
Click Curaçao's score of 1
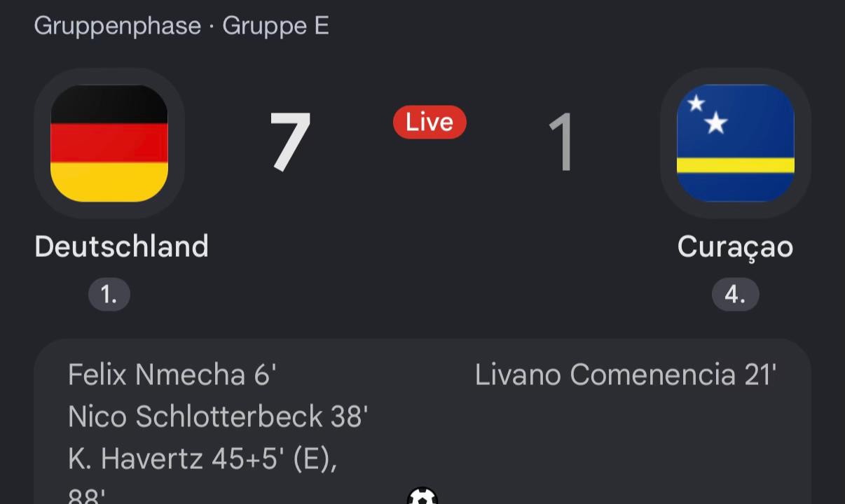[x=563, y=143]
